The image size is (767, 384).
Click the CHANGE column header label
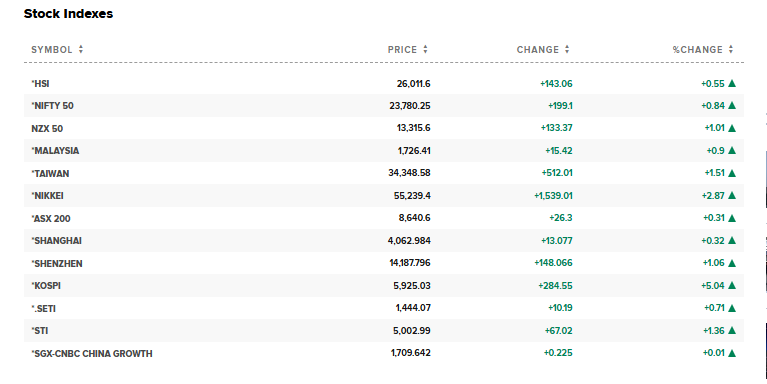[x=538, y=49]
